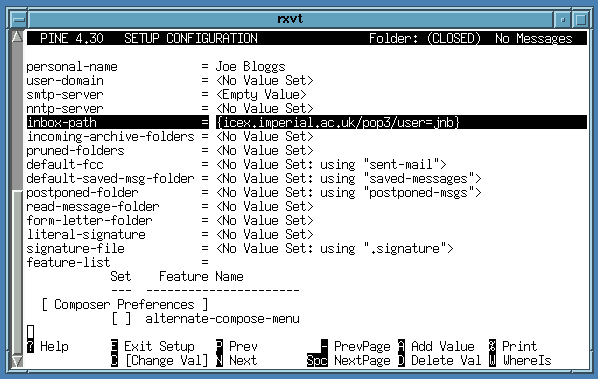This screenshot has width=598, height=379.
Task: Click the 'P' Prev key icon
Action: click(x=219, y=346)
